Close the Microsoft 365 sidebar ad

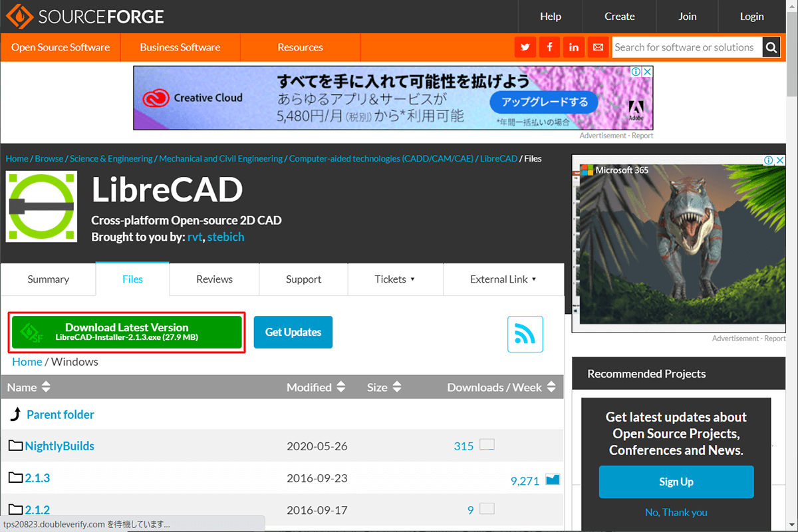tap(780, 160)
